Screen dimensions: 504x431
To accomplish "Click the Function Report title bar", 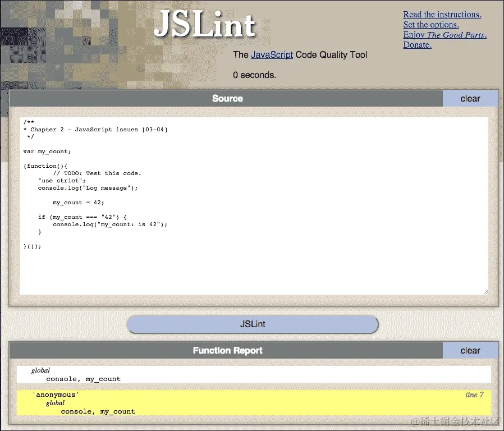I will point(227,350).
